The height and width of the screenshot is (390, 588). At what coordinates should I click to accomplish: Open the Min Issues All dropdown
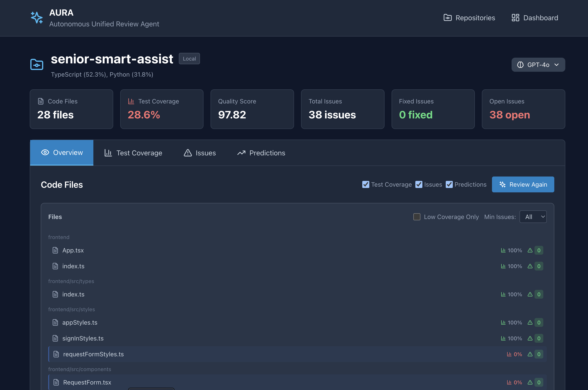(533, 217)
